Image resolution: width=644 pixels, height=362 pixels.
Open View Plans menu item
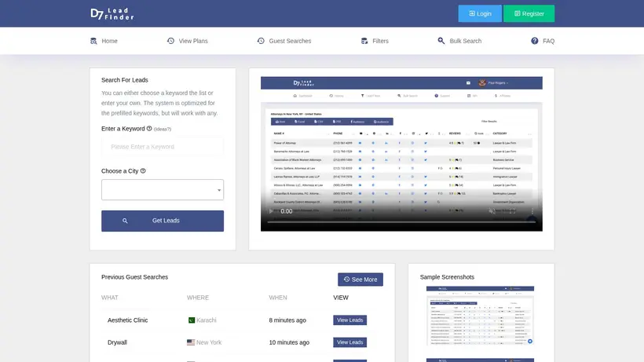pos(187,41)
